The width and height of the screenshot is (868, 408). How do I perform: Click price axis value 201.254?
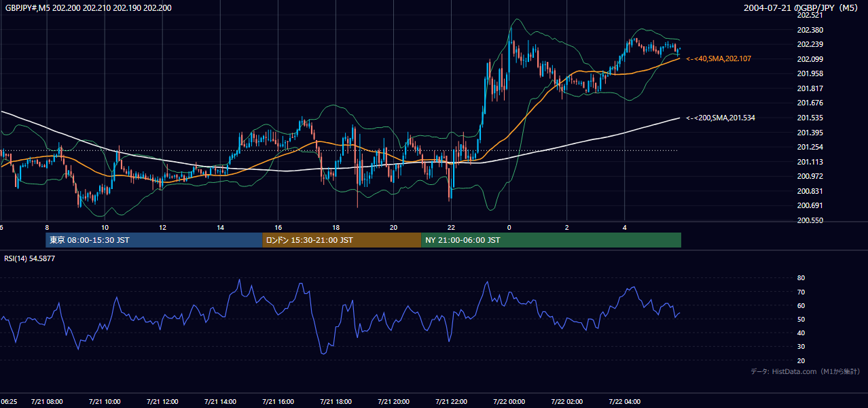click(x=810, y=147)
